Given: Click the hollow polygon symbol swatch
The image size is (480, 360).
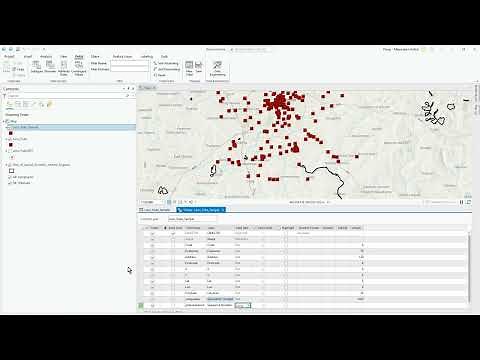Looking at the screenshot, I should click(11, 171).
